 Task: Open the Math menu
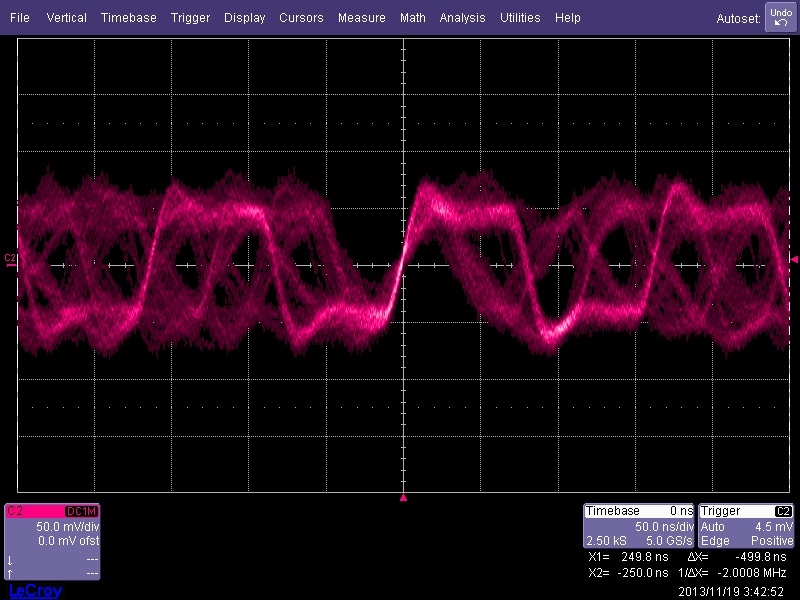[x=413, y=18]
